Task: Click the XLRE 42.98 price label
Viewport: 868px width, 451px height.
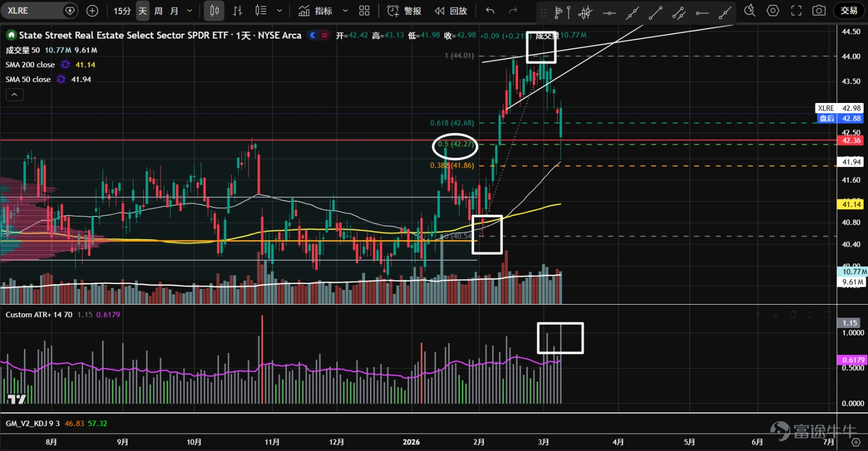Action: click(x=839, y=108)
